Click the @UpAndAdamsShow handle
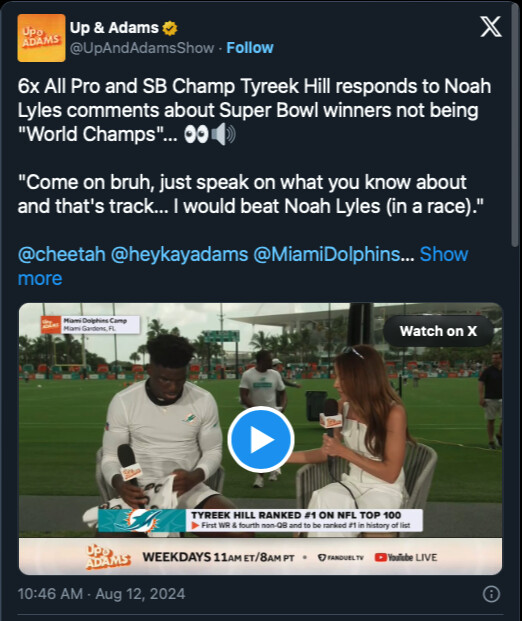522x621 pixels. point(142,48)
